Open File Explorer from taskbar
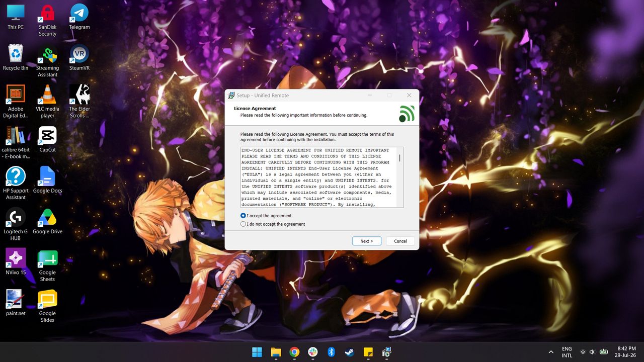Viewport: 644px width, 362px height. pyautogui.click(x=275, y=352)
